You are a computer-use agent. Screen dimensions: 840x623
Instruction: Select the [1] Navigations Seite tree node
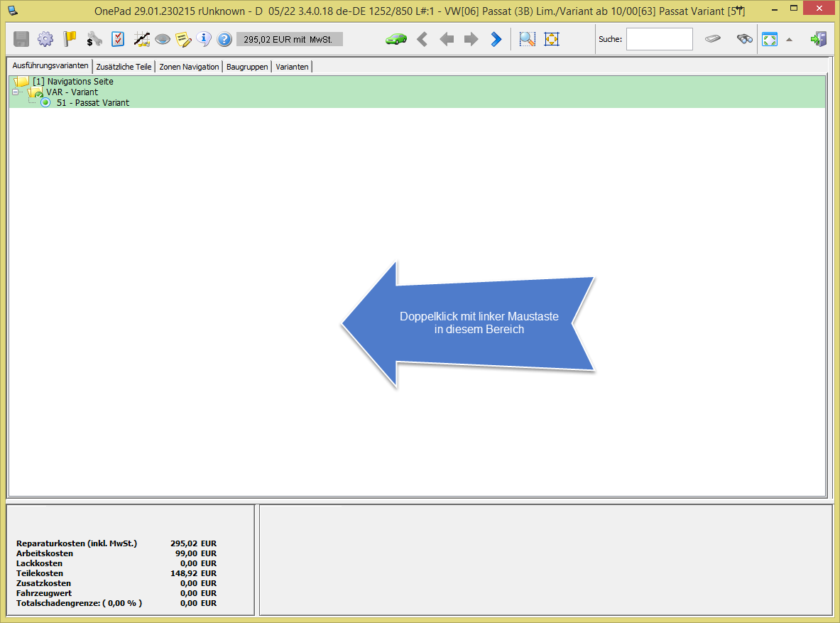click(73, 82)
